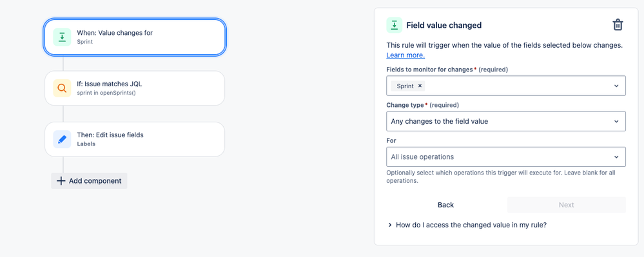This screenshot has height=257, width=644.
Task: Open the Fields to monitor dropdown arrow
Action: pos(616,86)
